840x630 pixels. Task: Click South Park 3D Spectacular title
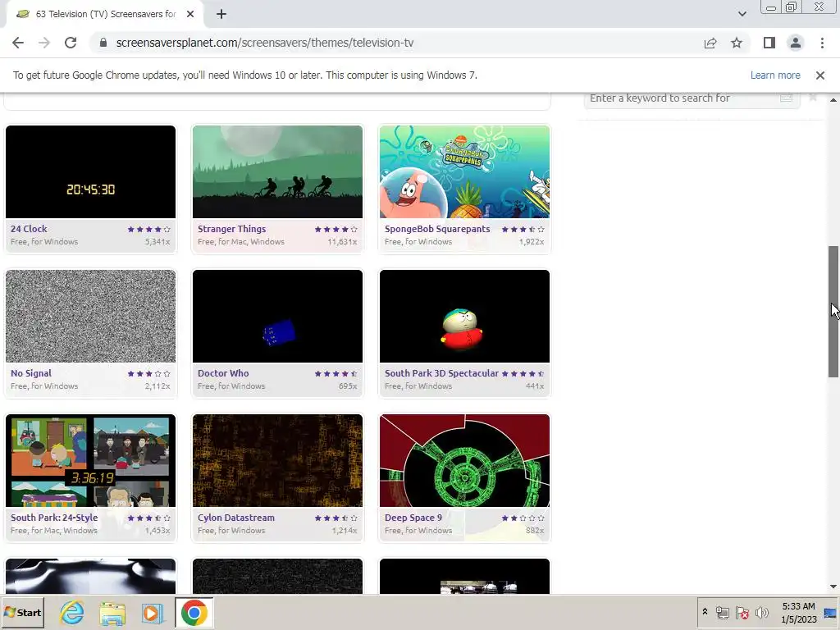pyautogui.click(x=441, y=373)
